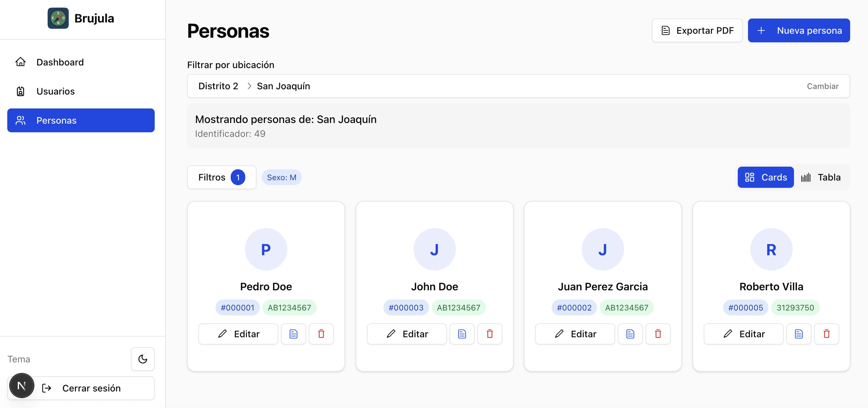Click the document icon on Pedro Doe's card
The width and height of the screenshot is (868, 408).
[293, 334]
